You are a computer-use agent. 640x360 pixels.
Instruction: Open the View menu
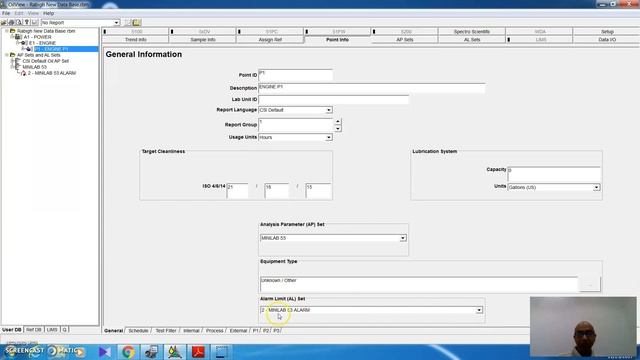point(33,13)
